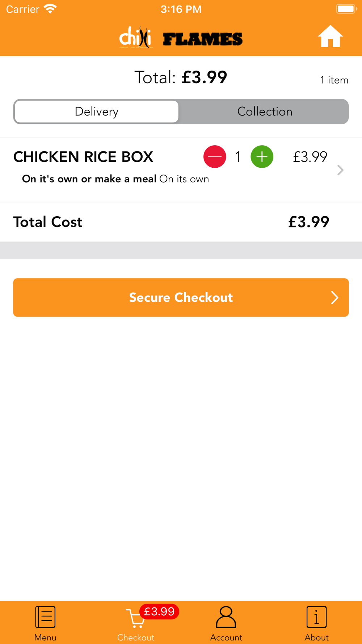
Task: Decrease Chicken Rice Box quantity with minus
Action: tap(215, 157)
